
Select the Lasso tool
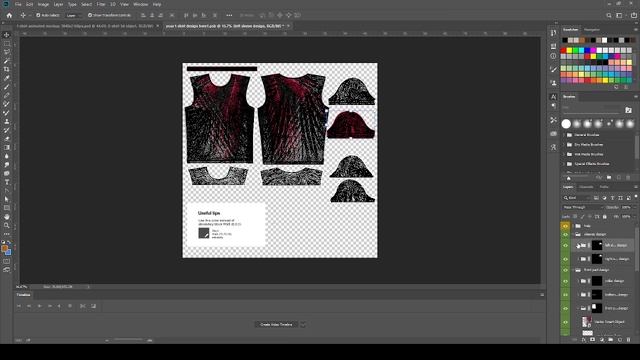pyautogui.click(x=7, y=52)
